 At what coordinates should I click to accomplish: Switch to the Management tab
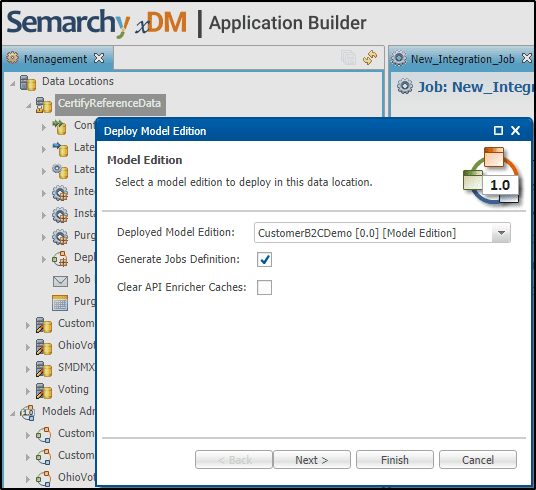tap(55, 59)
